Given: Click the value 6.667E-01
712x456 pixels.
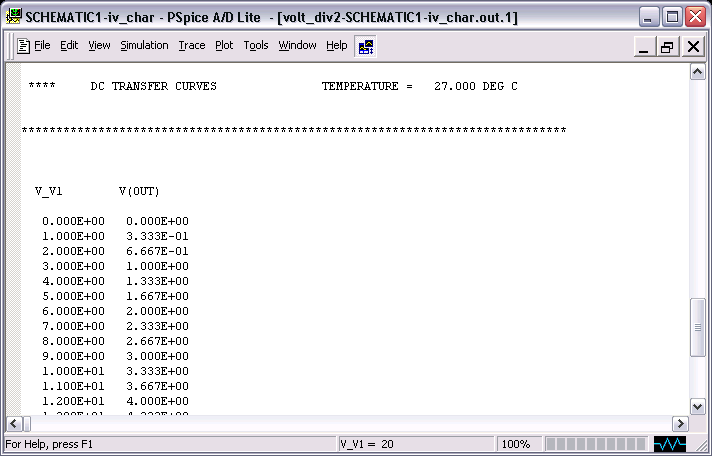Looking at the screenshot, I should point(157,251).
